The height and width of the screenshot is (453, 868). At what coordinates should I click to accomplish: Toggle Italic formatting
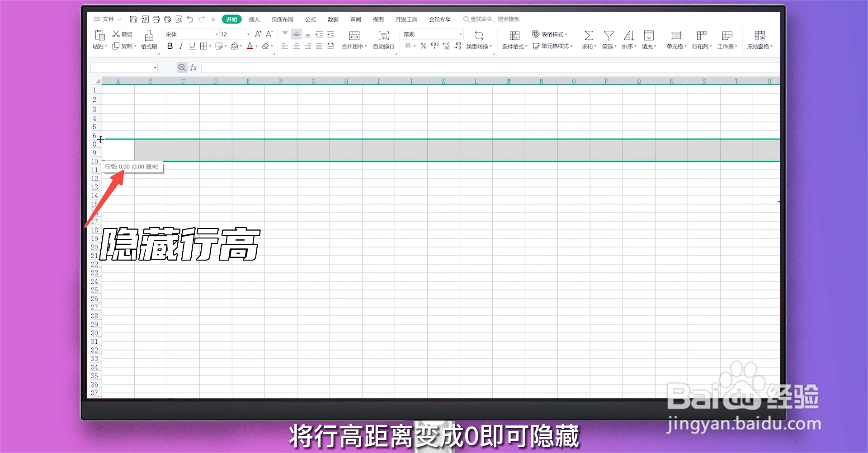(181, 46)
